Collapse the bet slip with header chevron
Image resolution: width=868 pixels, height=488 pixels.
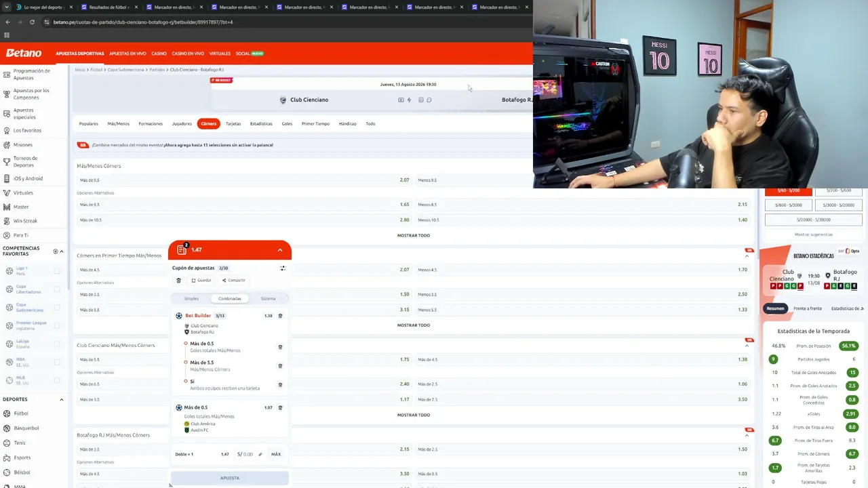click(280, 250)
